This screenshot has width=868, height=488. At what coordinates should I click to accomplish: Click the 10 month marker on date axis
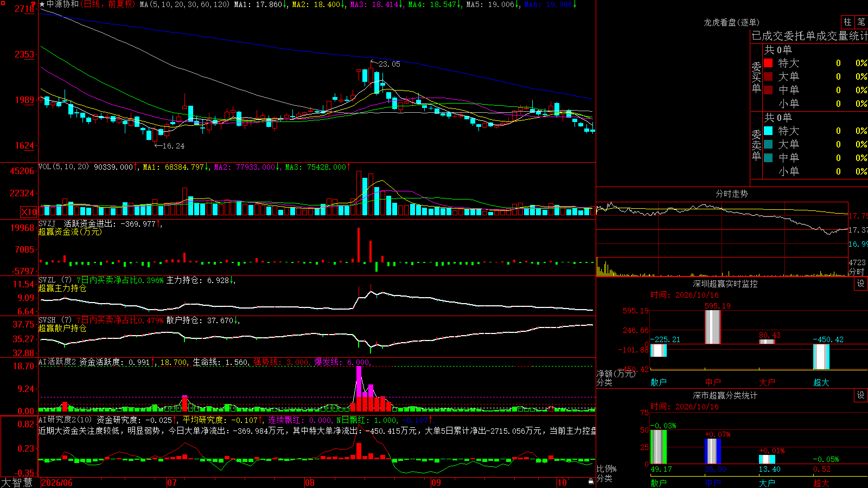click(562, 483)
